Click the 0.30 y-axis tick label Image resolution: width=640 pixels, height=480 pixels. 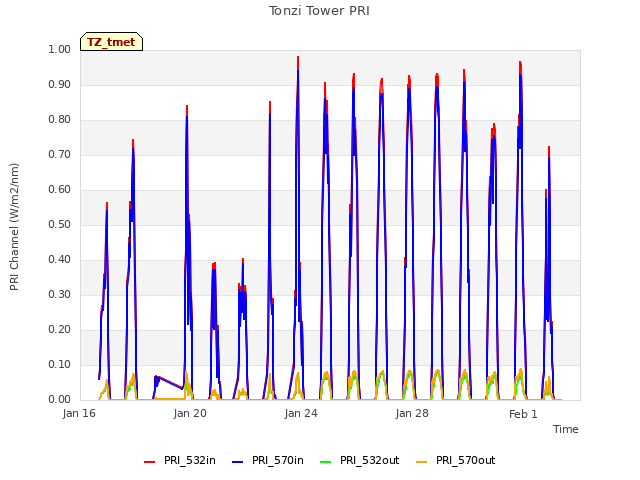[x=60, y=295]
